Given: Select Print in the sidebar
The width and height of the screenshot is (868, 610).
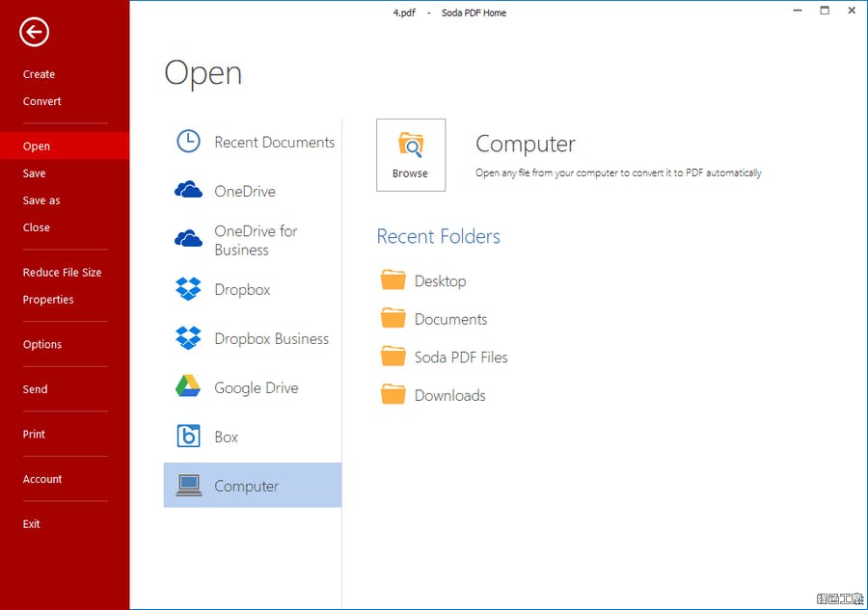Looking at the screenshot, I should pyautogui.click(x=34, y=435).
